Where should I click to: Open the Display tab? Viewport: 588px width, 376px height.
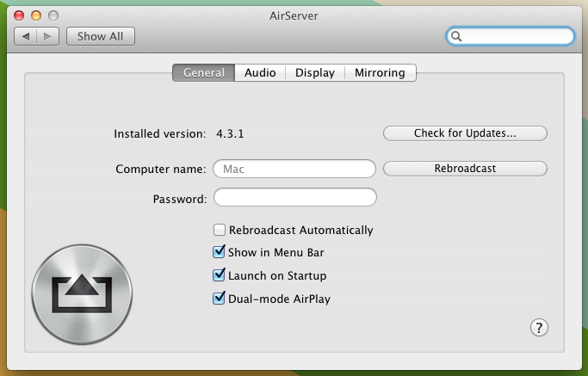tap(315, 73)
